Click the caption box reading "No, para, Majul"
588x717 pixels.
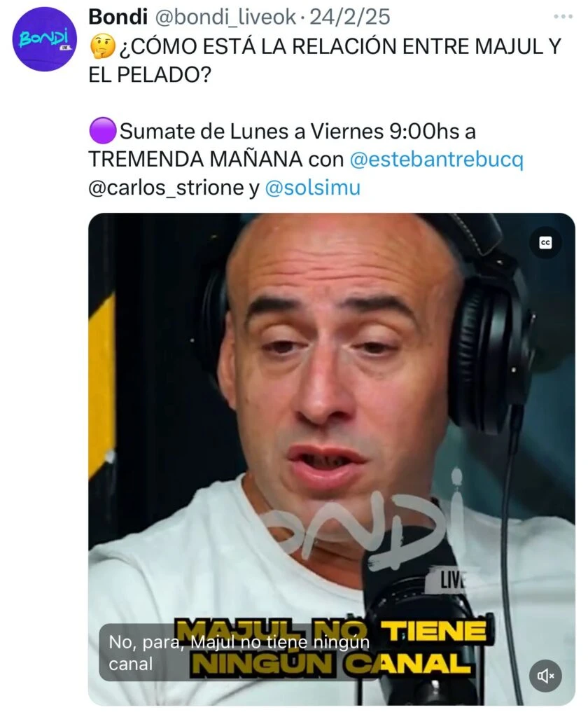[239, 653]
